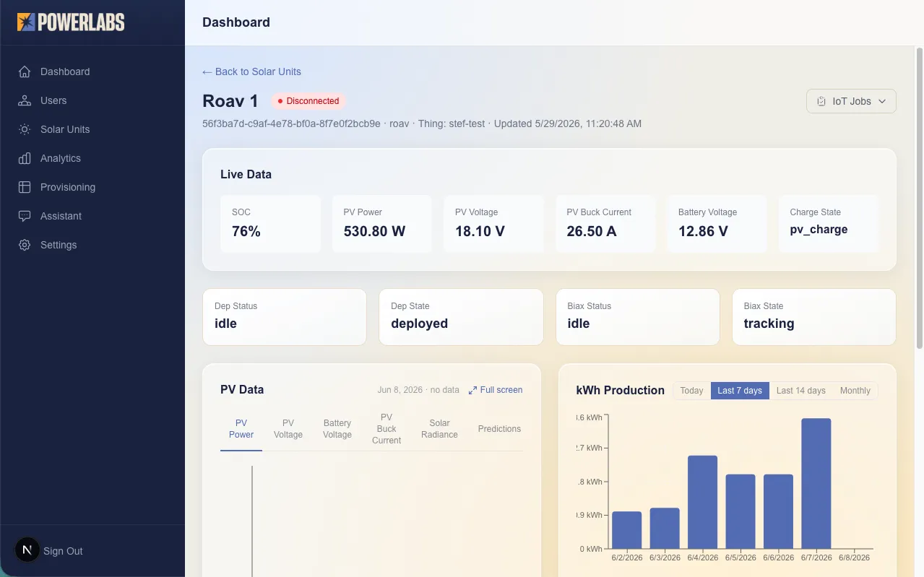
Task: Switch to the Battery Voltage tab
Action: pos(337,429)
